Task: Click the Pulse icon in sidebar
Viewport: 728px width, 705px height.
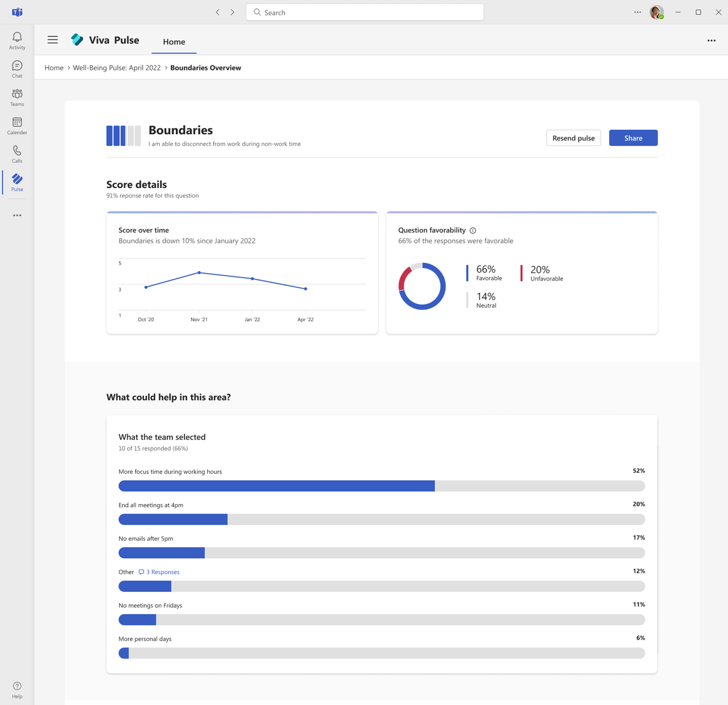Action: [x=17, y=183]
